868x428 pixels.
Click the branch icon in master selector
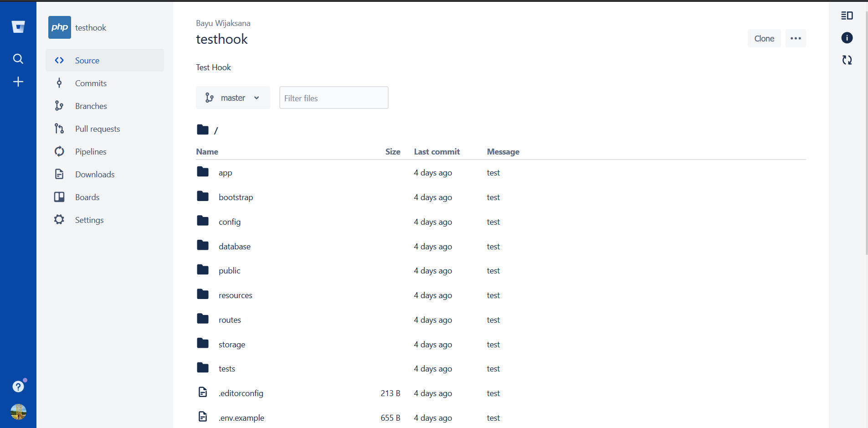(x=210, y=98)
